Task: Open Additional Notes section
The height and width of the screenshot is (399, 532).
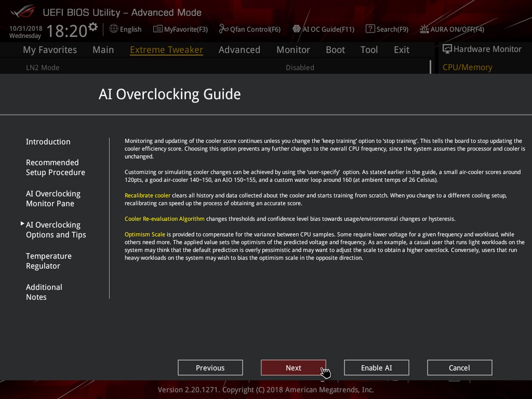Action: (44, 292)
